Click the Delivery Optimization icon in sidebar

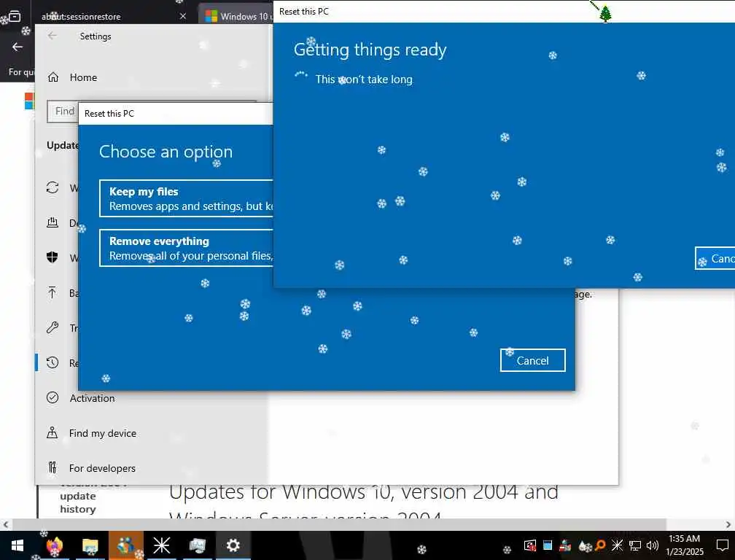tap(52, 222)
